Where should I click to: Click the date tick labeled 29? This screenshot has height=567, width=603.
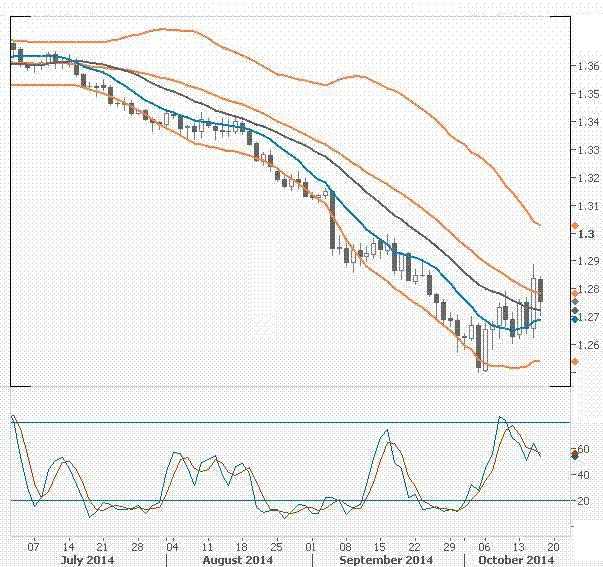coord(450,548)
